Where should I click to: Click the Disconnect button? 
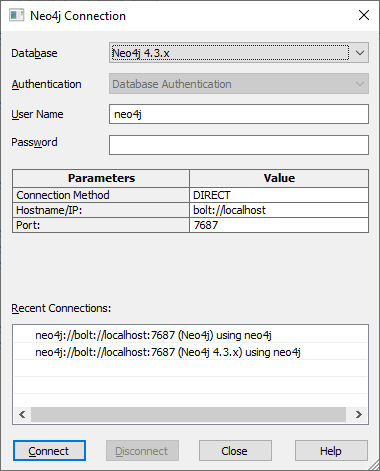pyautogui.click(x=142, y=451)
